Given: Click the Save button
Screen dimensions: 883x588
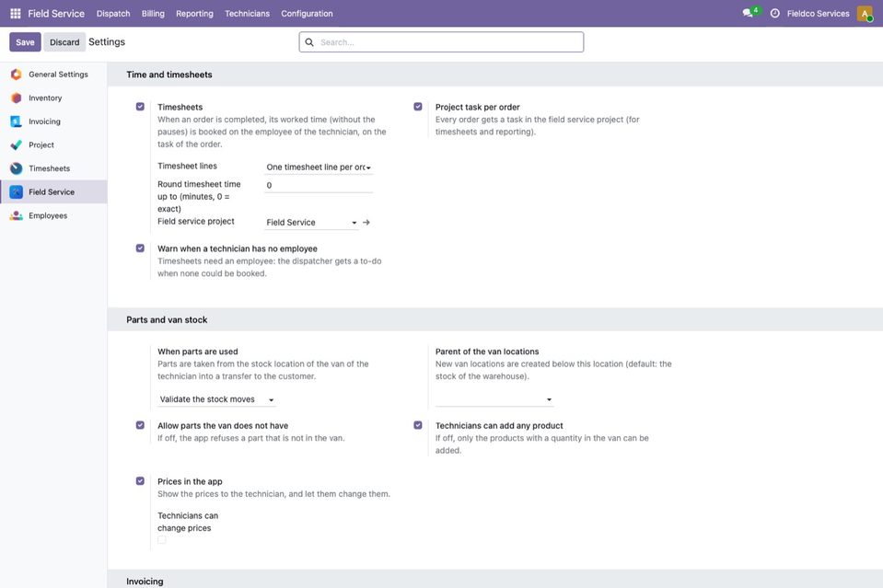Looking at the screenshot, I should pos(26,42).
